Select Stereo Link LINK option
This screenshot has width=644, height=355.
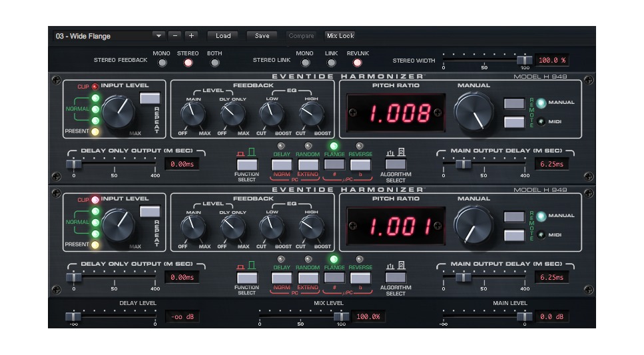(x=331, y=63)
